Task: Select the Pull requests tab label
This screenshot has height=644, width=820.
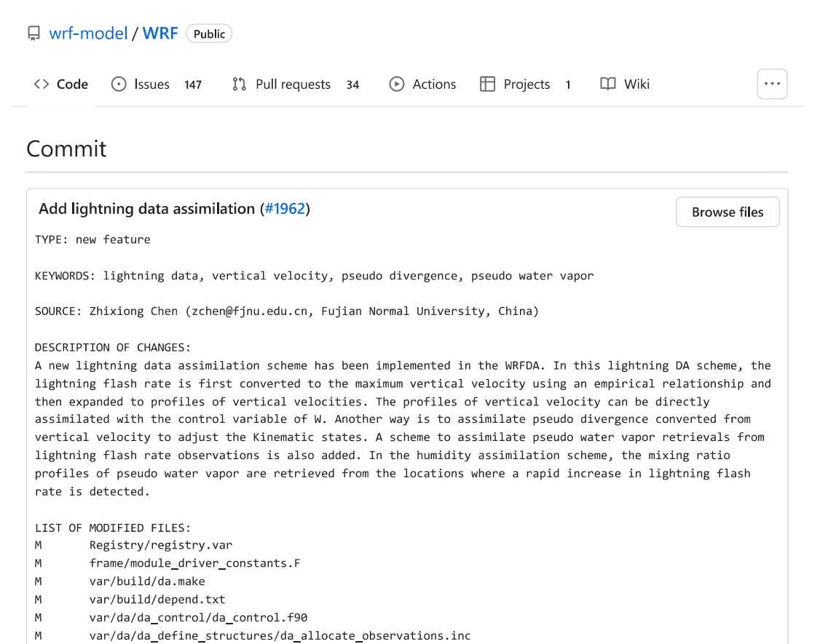Action: (293, 84)
